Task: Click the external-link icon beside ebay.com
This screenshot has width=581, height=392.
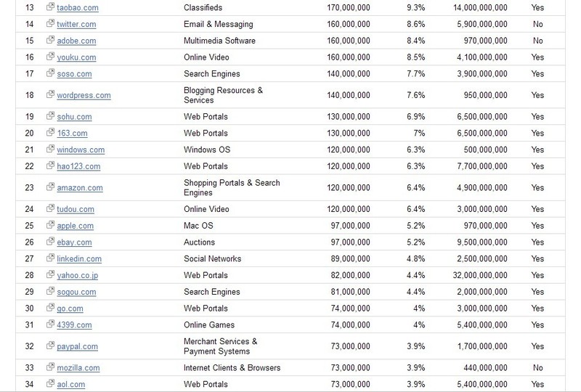Action: click(50, 242)
